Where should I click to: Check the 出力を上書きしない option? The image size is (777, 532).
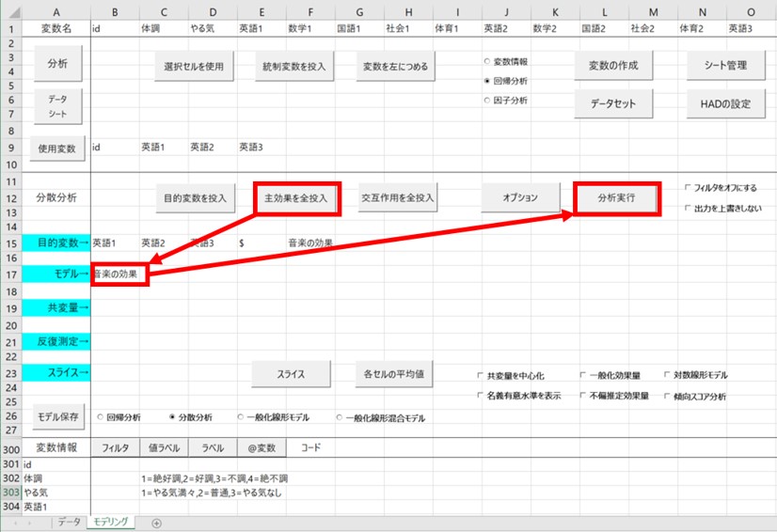coord(690,208)
